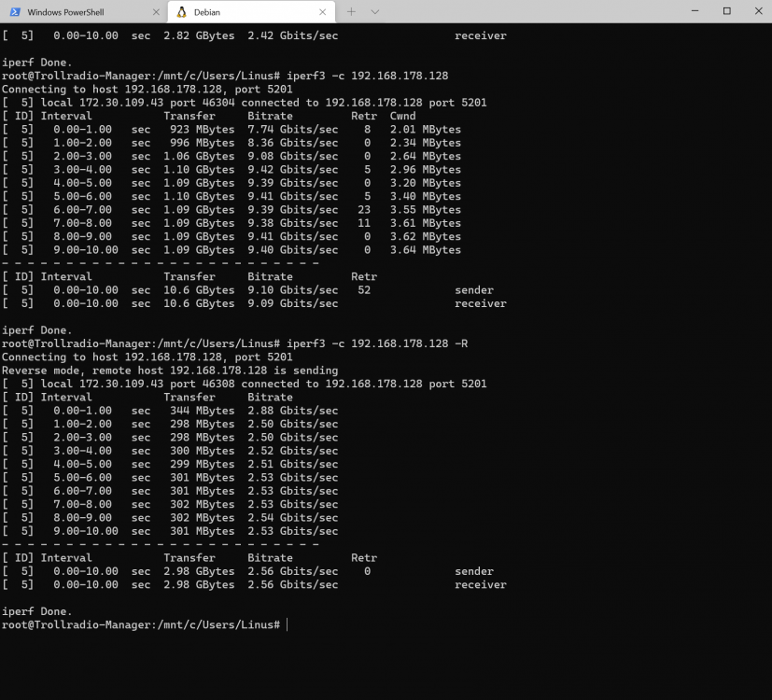
Task: Click the '9.09 Gbits/sec' receiver bitrate
Action: 292,303
